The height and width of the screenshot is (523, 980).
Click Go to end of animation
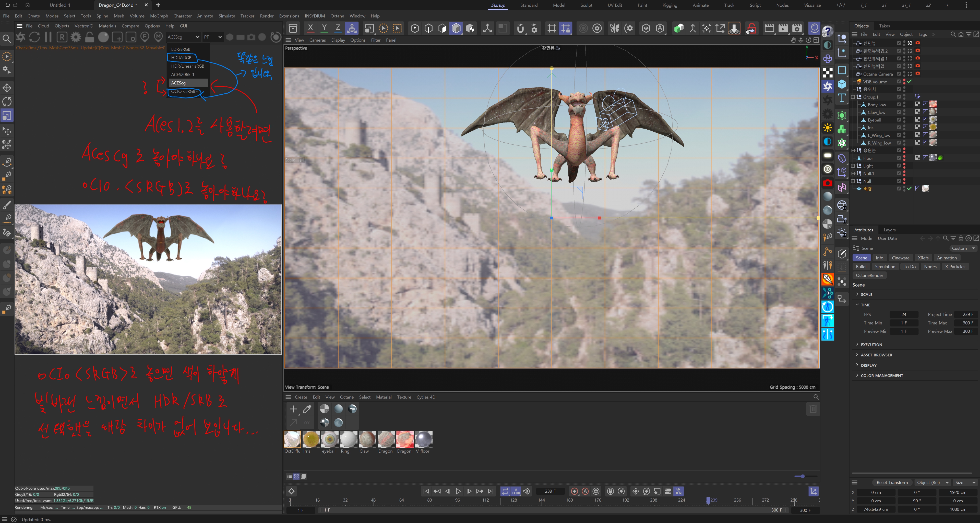[x=491, y=491]
